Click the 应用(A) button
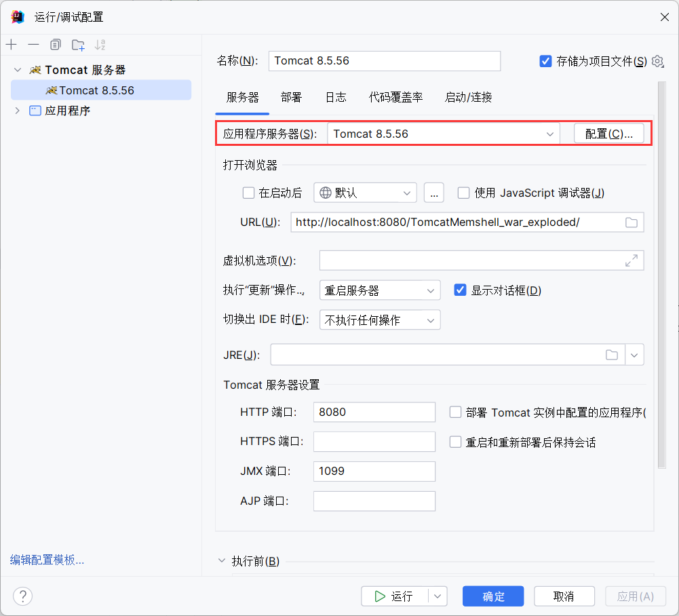The image size is (679, 616). (636, 596)
